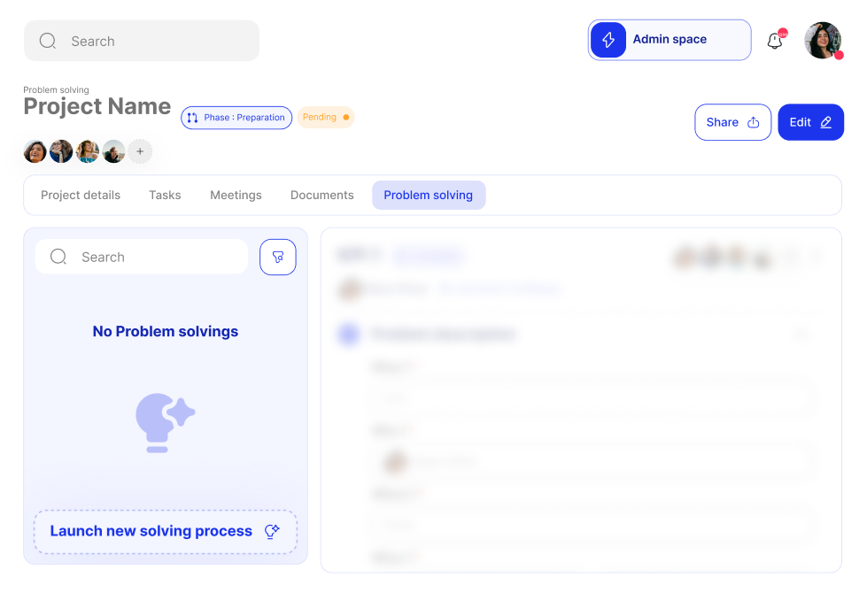Open the user profile avatar menu
Screen dimensions: 867x616
coord(823,41)
